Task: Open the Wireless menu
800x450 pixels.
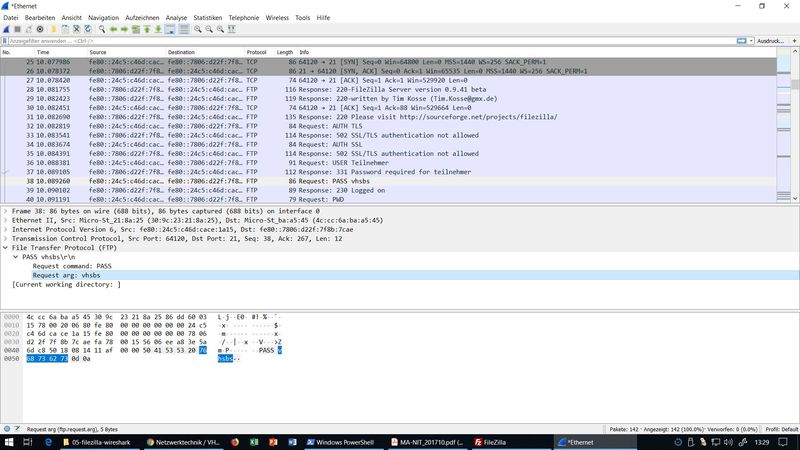Action: (277, 17)
